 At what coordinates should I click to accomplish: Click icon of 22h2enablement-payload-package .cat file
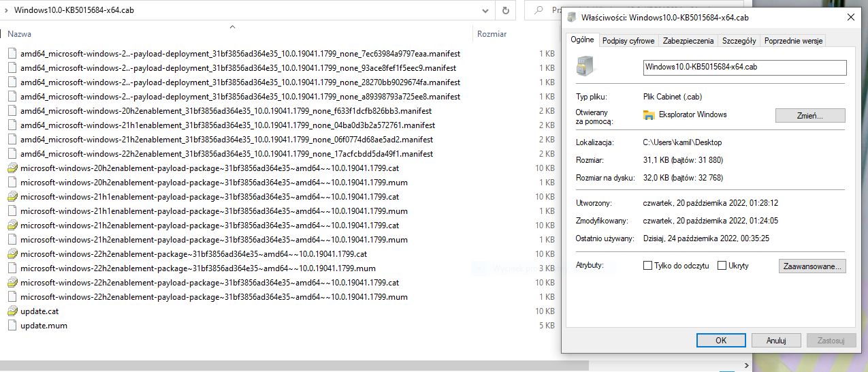point(12,283)
